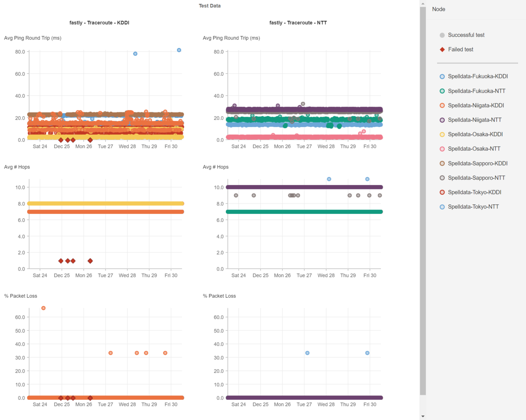
Task: Click the vertical scrollbar thumb
Action: tap(423, 200)
